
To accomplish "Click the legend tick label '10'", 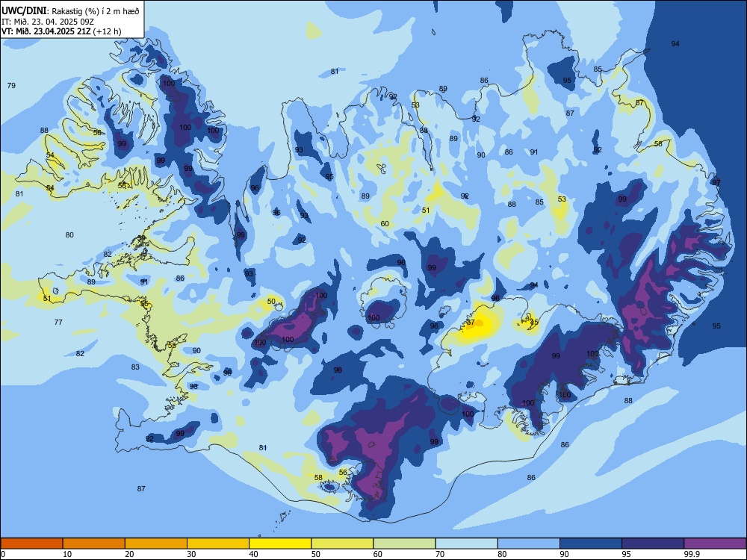I will [67, 554].
